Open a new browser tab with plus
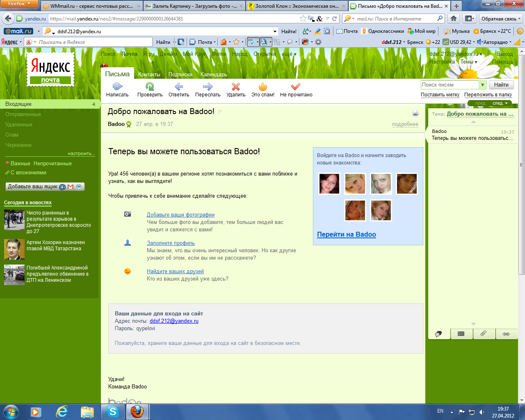The width and height of the screenshot is (525, 420). tap(457, 6)
